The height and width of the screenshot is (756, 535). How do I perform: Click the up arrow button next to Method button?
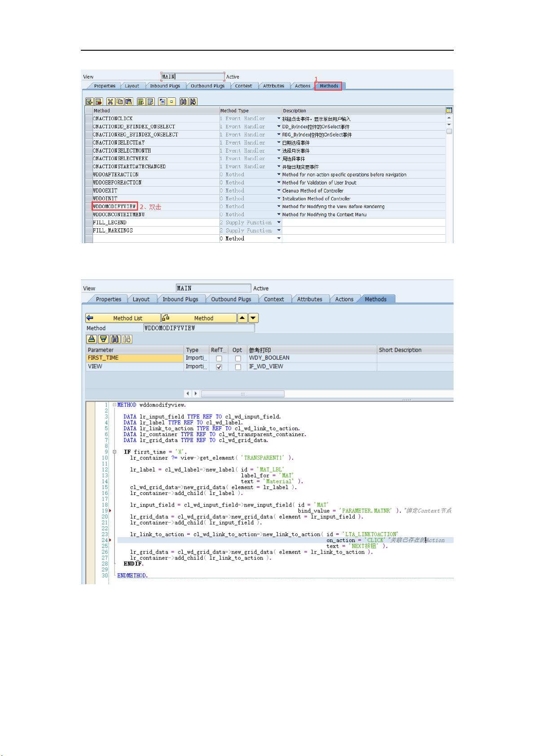[x=242, y=318]
